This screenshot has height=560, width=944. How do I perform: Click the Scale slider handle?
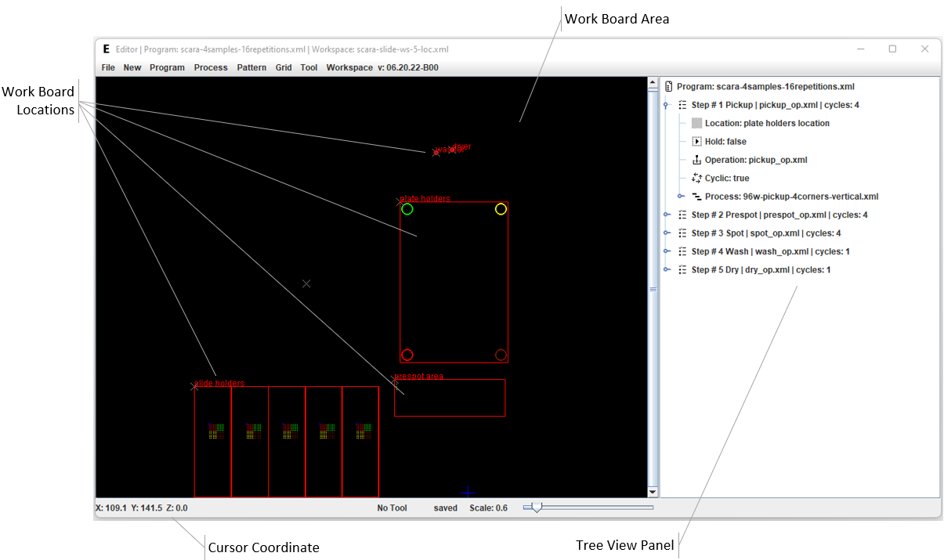coord(537,508)
